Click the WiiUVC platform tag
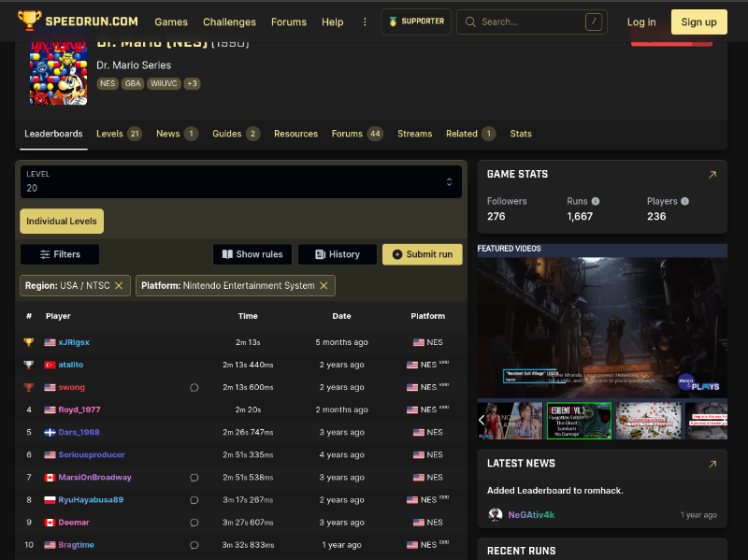Viewport: 748px width, 560px height. point(164,83)
